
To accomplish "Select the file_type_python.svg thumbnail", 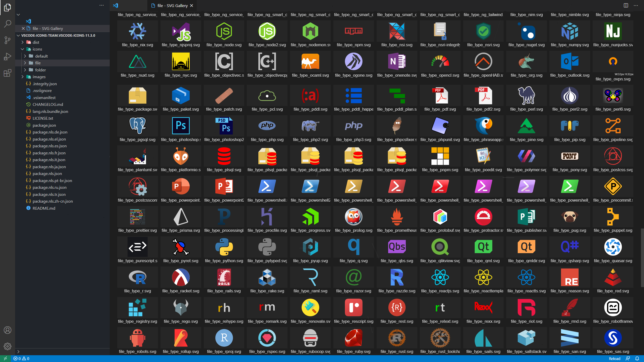I will [x=224, y=247].
